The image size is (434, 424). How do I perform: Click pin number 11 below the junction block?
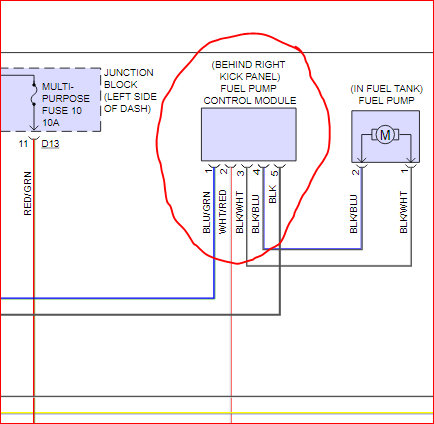(x=23, y=144)
